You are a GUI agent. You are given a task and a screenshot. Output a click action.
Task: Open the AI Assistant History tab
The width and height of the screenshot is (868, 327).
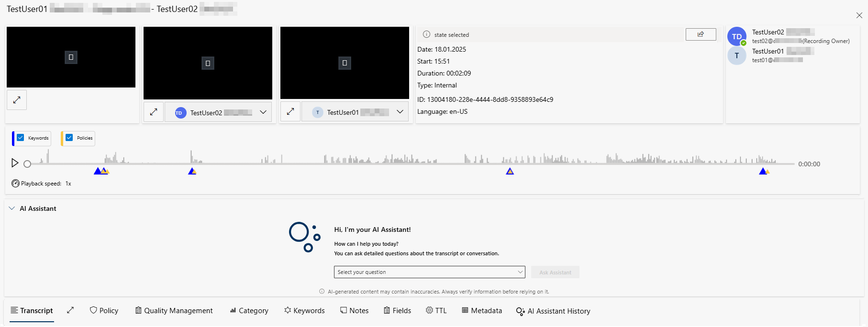pos(553,311)
